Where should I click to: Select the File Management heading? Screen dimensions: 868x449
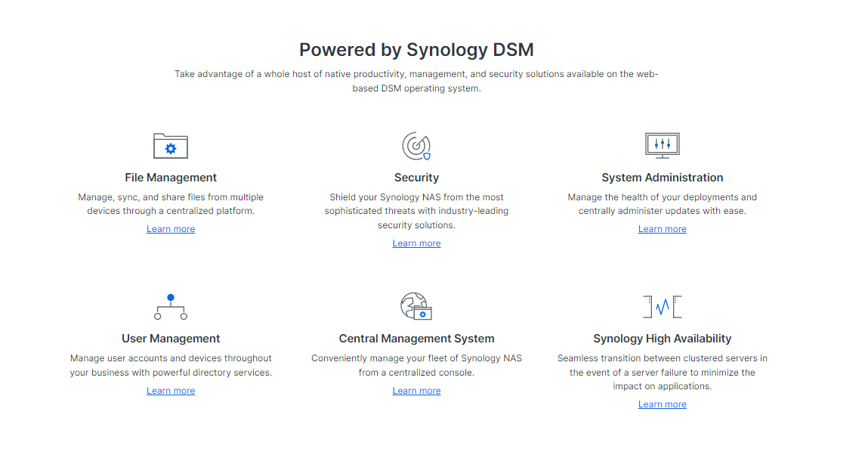click(171, 178)
